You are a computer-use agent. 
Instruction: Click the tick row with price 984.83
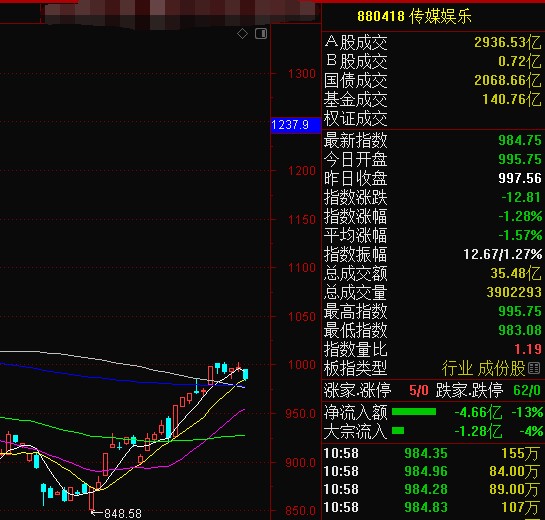click(432, 507)
